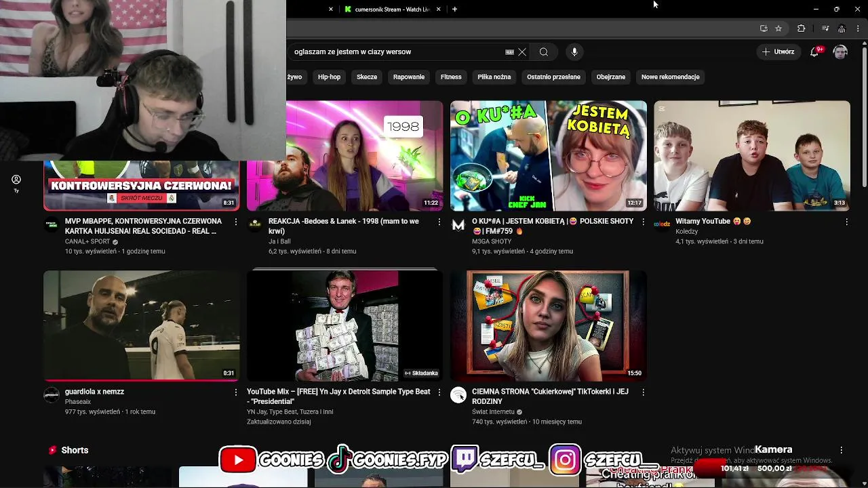Open title Witamy YouTube
Image resolution: width=868 pixels, height=488 pixels.
click(x=713, y=222)
